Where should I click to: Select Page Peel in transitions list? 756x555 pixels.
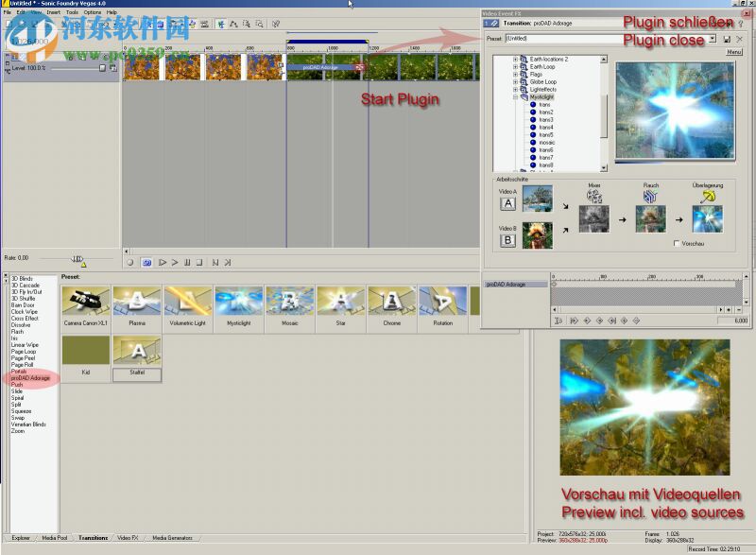(x=23, y=358)
